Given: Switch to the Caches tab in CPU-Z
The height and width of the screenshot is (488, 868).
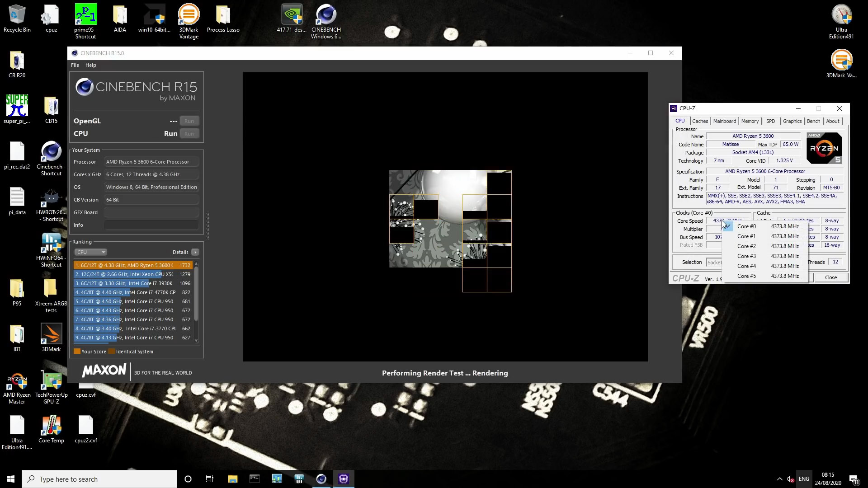Looking at the screenshot, I should tap(700, 121).
